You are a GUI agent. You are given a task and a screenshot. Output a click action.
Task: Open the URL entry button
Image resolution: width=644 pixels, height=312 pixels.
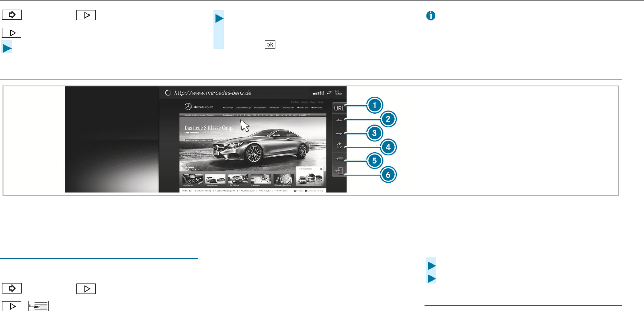pos(339,108)
